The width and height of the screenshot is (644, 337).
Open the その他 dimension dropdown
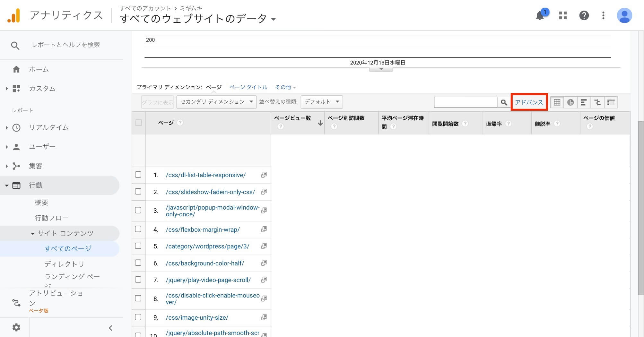(285, 87)
